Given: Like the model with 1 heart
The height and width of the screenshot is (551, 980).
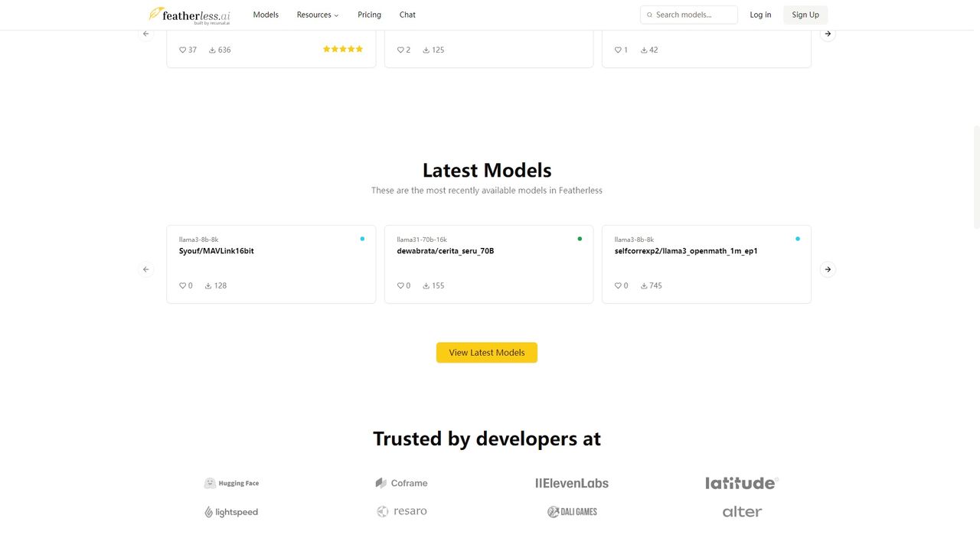Looking at the screenshot, I should coord(618,50).
